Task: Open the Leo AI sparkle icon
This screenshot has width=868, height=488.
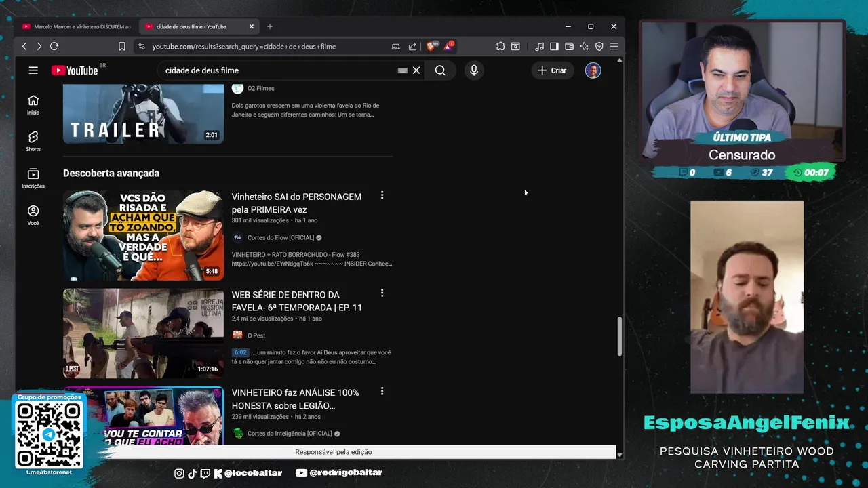Action: 584,46
